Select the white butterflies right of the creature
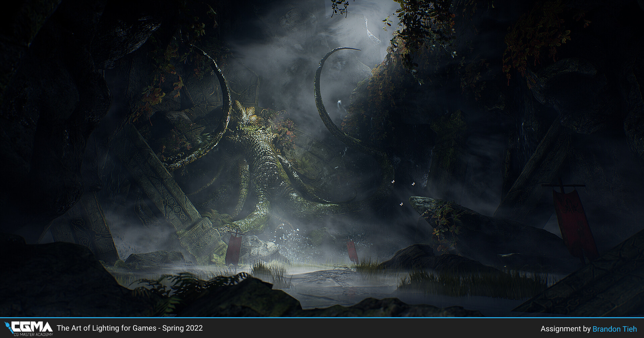 click(x=413, y=184)
